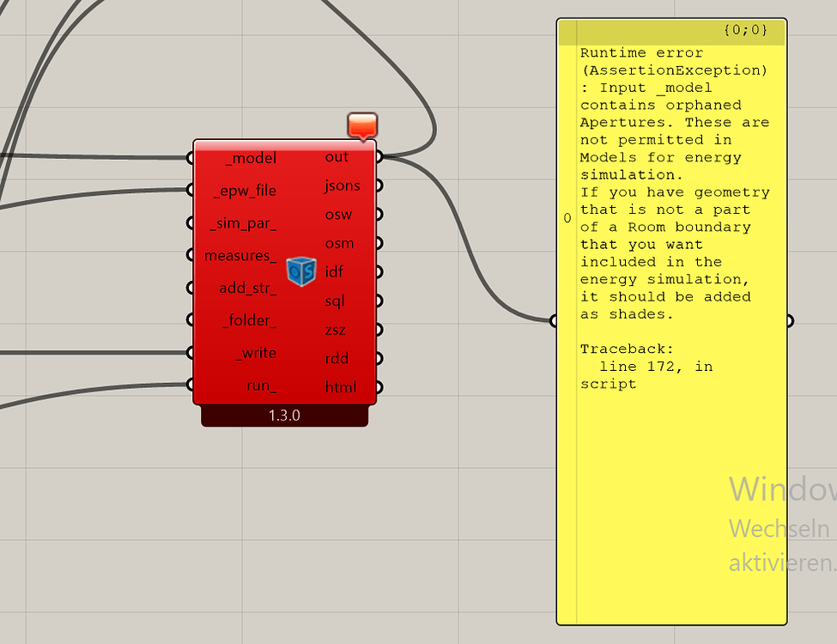Click the Traceback text in the yellow panel
Image resolution: width=837 pixels, height=644 pixels.
point(625,349)
